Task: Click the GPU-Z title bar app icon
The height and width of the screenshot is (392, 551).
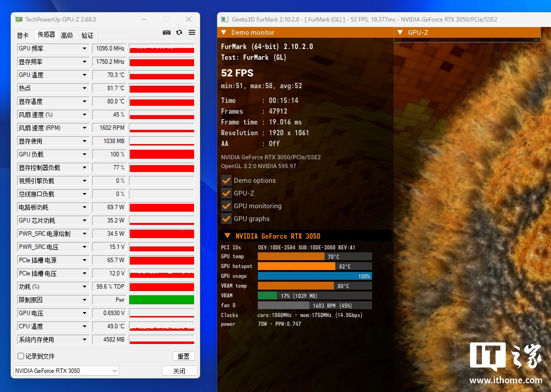Action: (19, 20)
